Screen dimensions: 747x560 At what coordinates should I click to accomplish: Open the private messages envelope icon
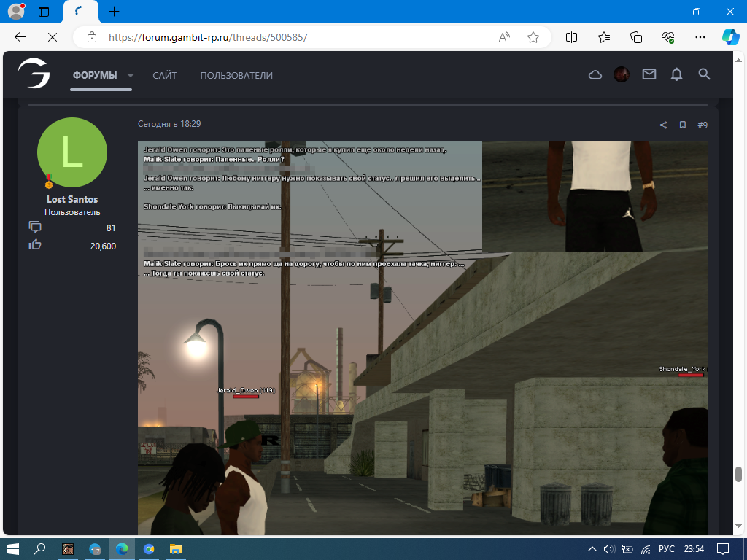(x=649, y=74)
